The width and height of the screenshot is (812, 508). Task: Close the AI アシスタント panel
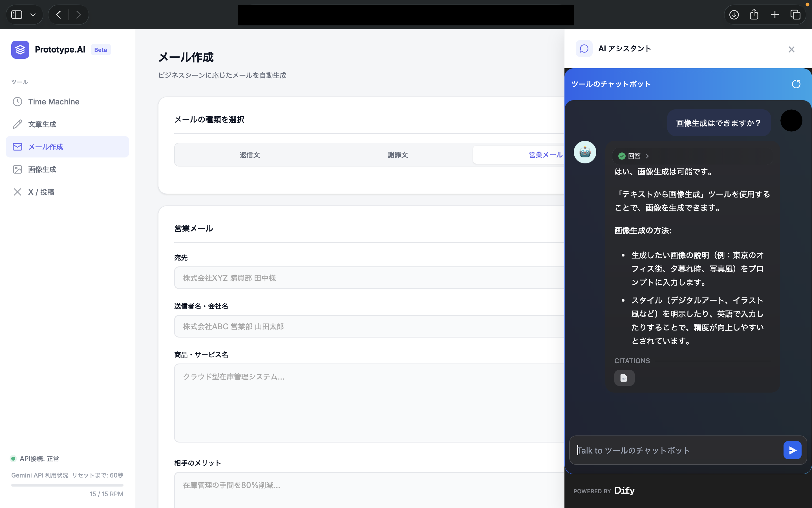[x=791, y=49]
